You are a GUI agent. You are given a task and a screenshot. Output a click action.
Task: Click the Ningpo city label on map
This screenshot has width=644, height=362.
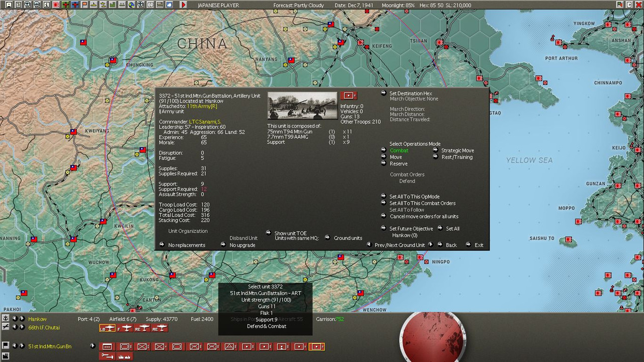point(441,261)
